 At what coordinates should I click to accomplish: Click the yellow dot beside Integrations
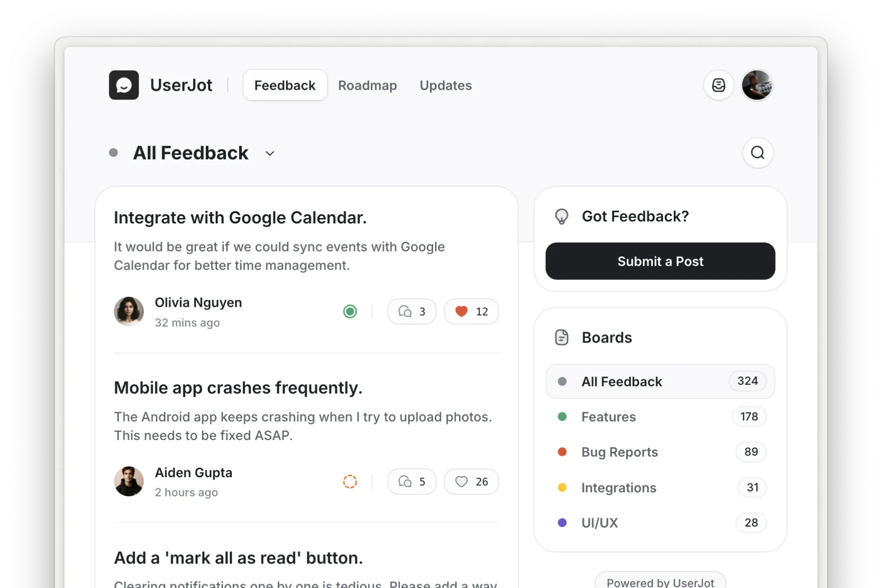tap(562, 488)
